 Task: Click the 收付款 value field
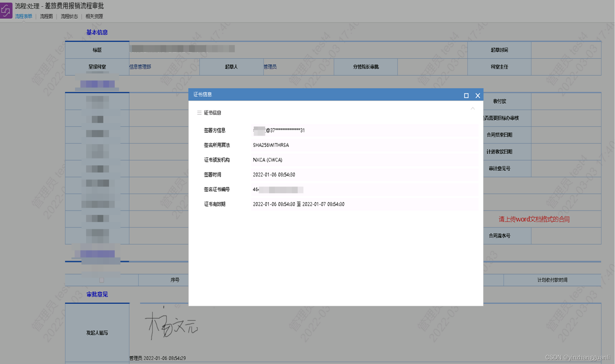[566, 101]
